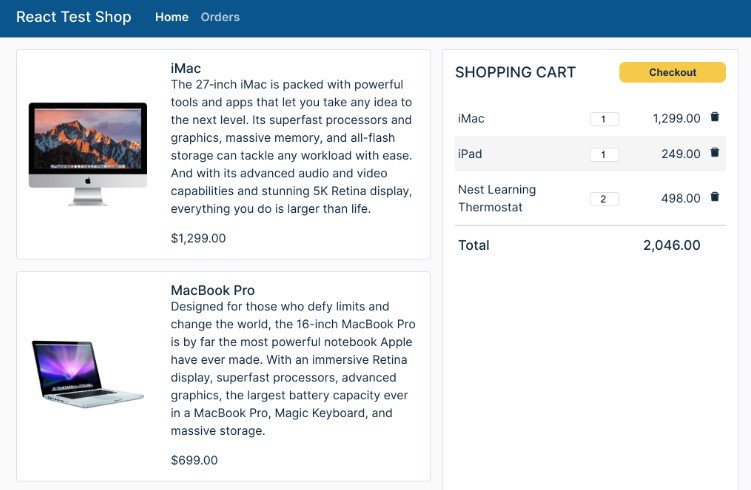Click trash icon for Nest Learning Thermostat

click(x=714, y=197)
